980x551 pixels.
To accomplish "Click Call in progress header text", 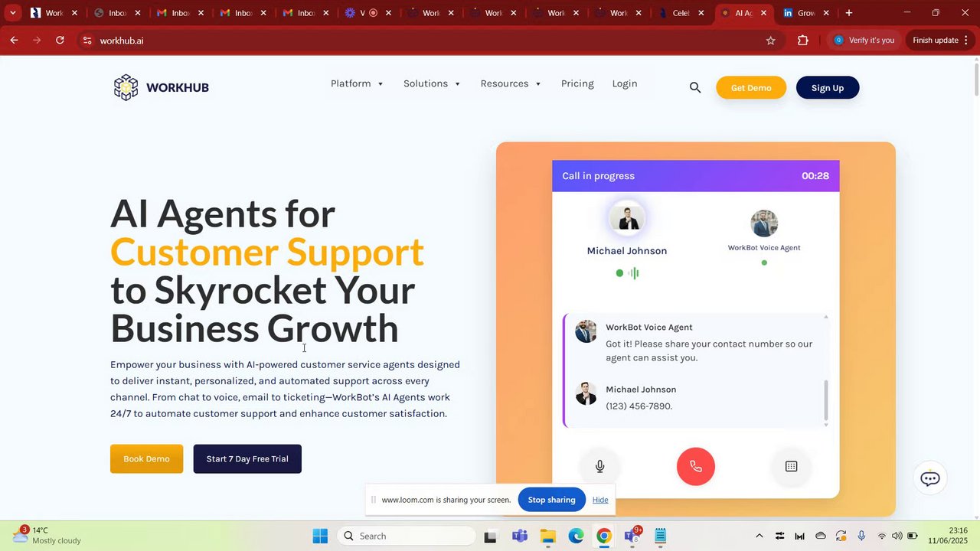I will pos(599,176).
